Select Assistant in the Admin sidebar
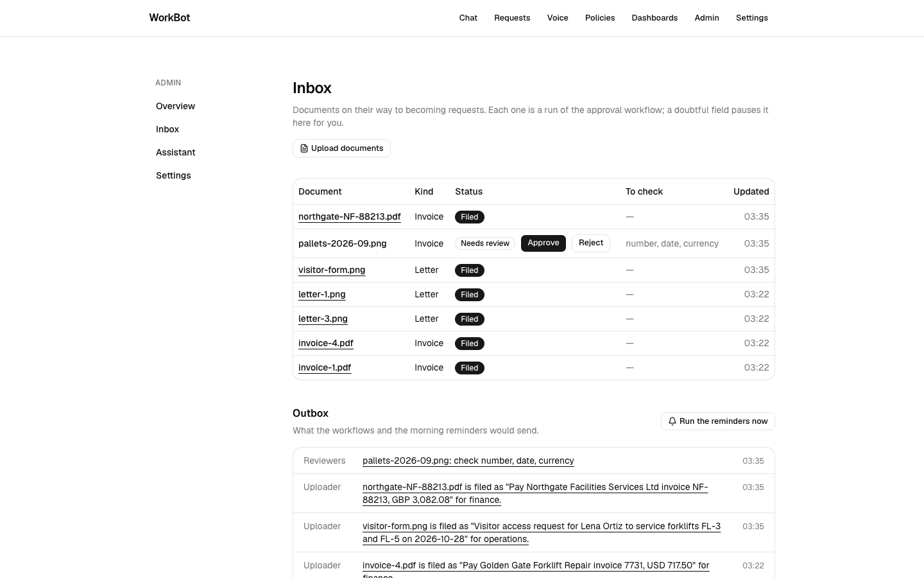Screen dimensions: 924x578 [x=175, y=152]
